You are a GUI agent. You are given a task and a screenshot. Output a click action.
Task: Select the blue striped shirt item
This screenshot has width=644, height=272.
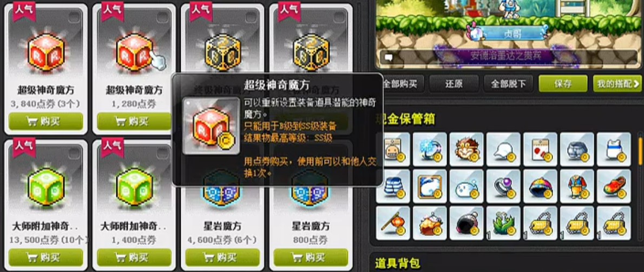click(393, 186)
